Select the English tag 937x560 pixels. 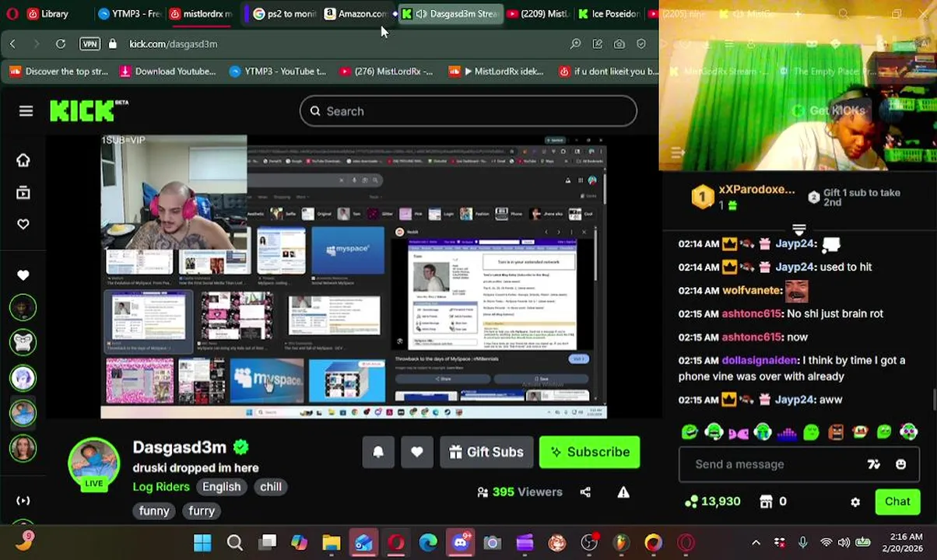pos(222,487)
